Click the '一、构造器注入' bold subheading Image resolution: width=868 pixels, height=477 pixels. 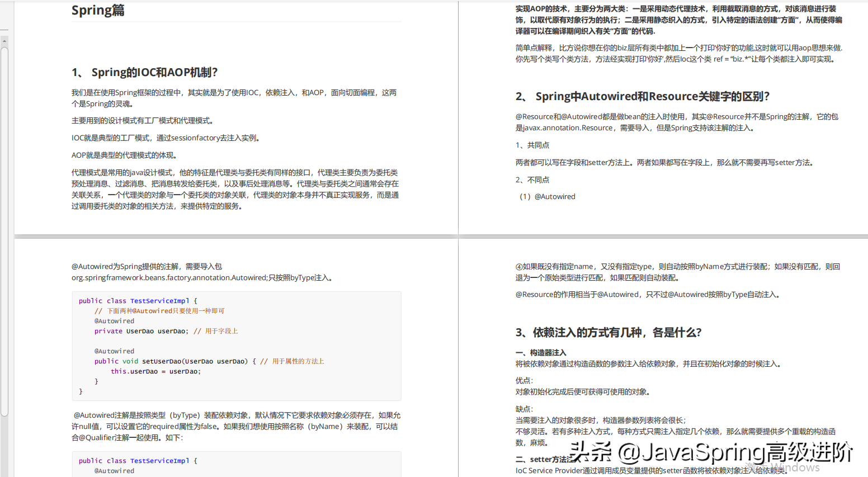[x=541, y=353]
